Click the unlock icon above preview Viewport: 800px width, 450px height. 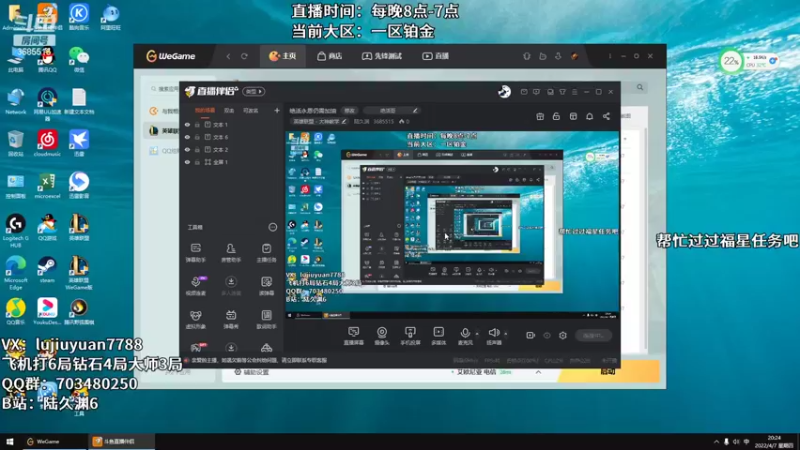coord(556,116)
